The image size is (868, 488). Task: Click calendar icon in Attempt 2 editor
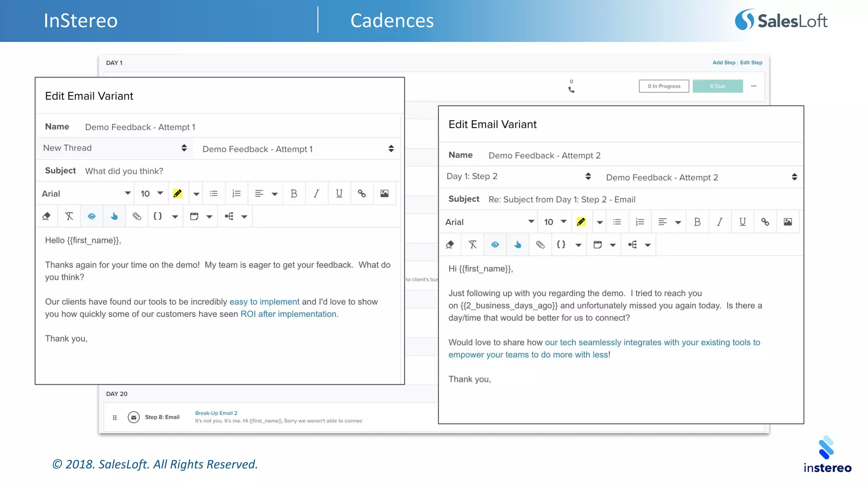(x=598, y=245)
